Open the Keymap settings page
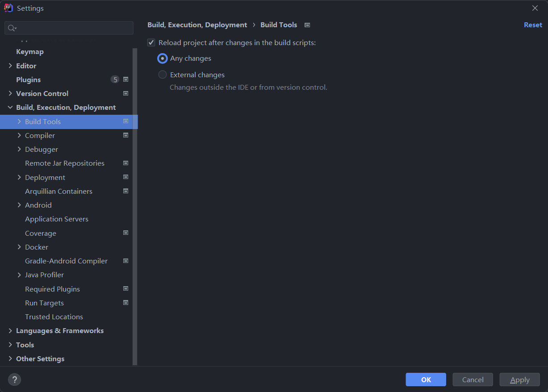Screen dimensions: 548x392 (30, 52)
